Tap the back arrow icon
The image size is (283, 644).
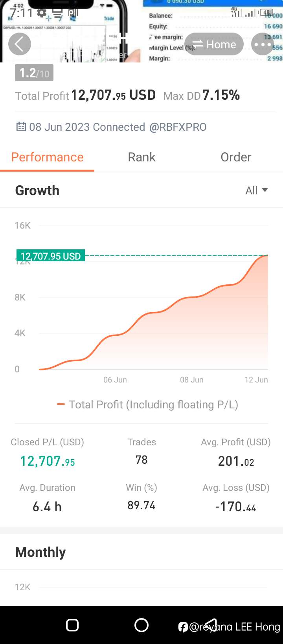pyautogui.click(x=20, y=44)
